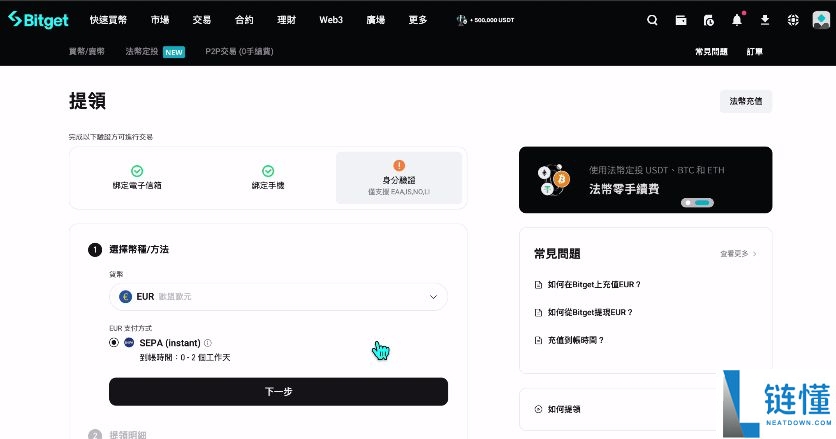Click the play icon beside 如何提領
Image resolution: width=836 pixels, height=439 pixels.
pyautogui.click(x=538, y=409)
